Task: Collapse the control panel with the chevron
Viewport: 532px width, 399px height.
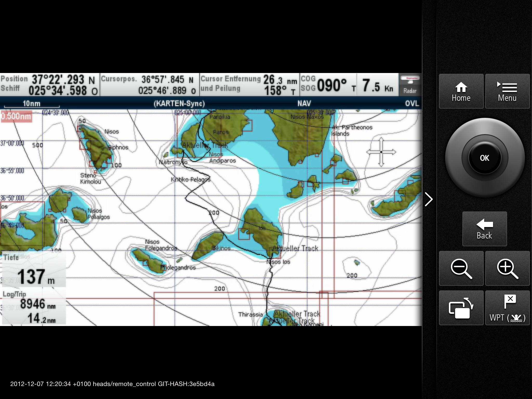Action: point(429,199)
